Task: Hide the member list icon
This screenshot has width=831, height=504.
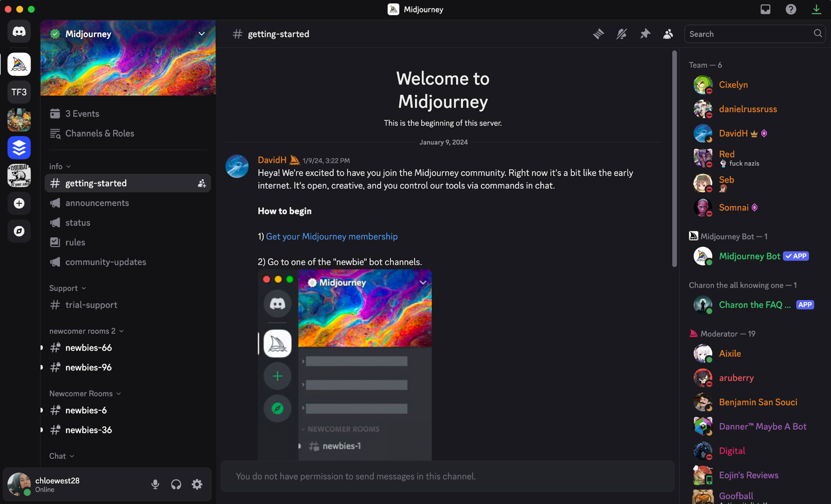Action: [668, 34]
